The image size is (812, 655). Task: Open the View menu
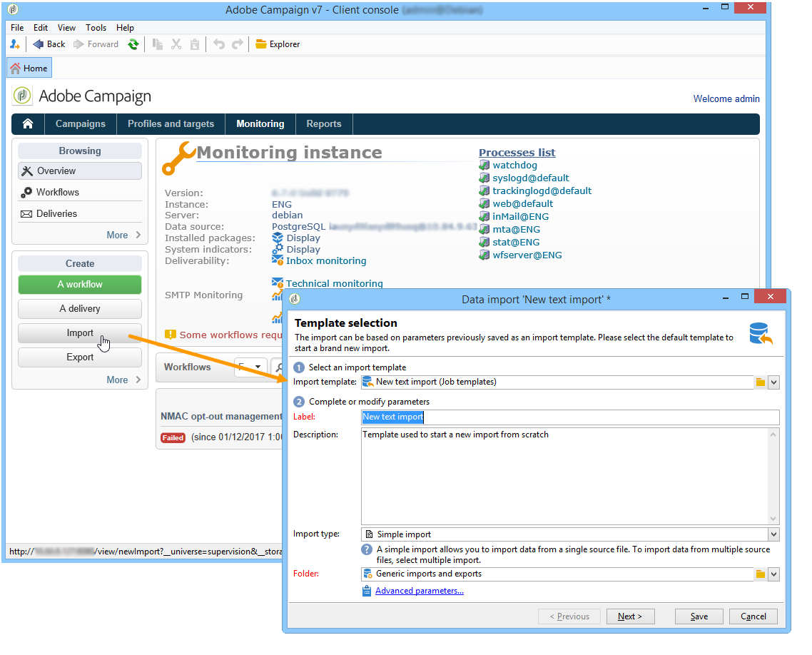(x=66, y=28)
